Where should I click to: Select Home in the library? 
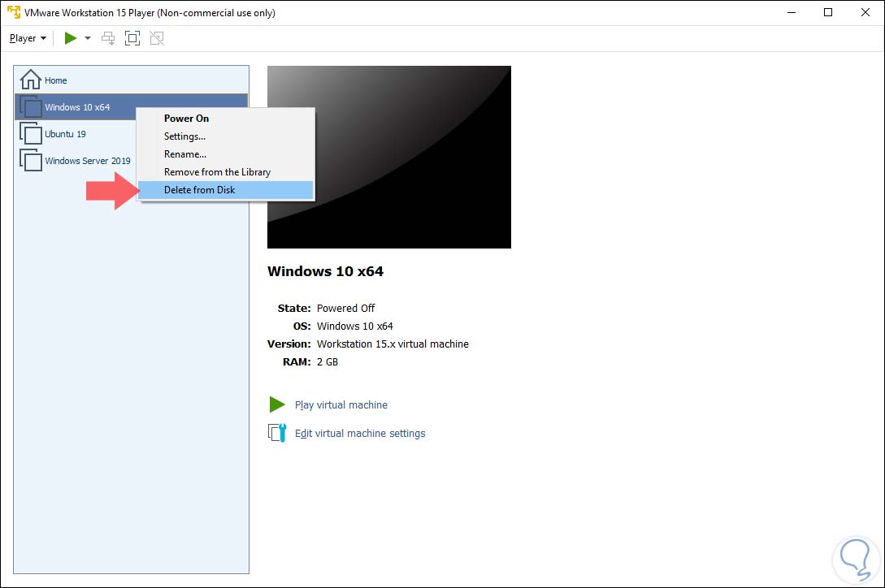click(x=131, y=80)
